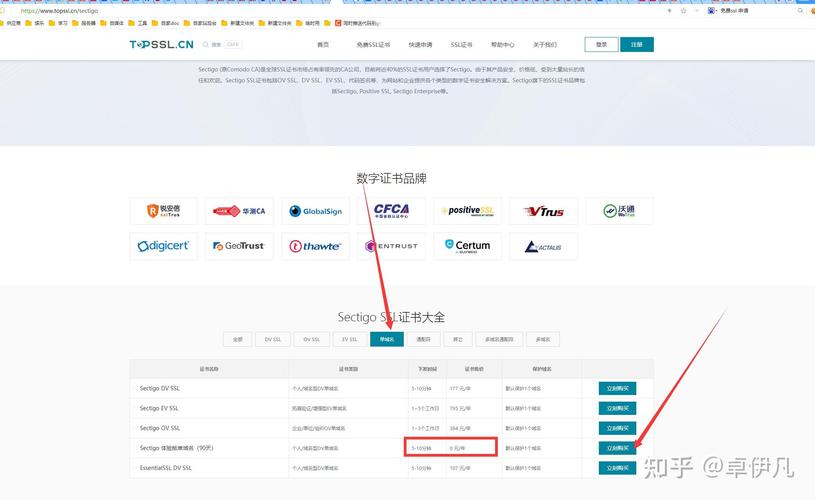Open the positiveSSL brand logo
The height and width of the screenshot is (500, 815).
pos(467,211)
